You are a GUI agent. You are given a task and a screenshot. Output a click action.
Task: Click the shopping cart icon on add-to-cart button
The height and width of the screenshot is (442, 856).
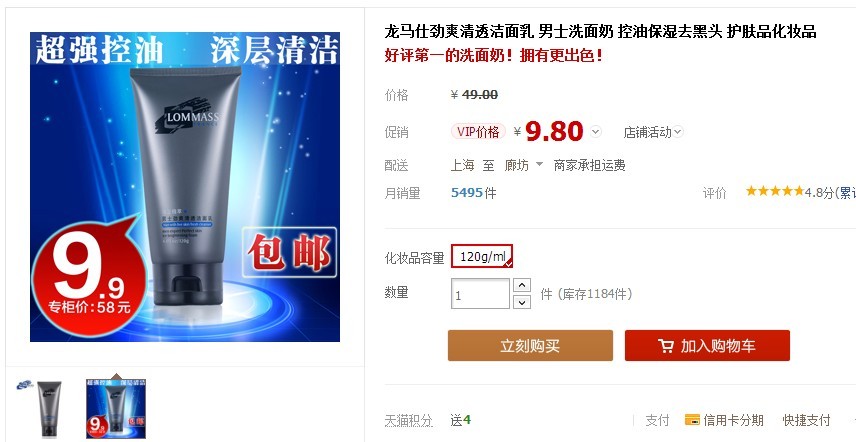pyautogui.click(x=665, y=346)
